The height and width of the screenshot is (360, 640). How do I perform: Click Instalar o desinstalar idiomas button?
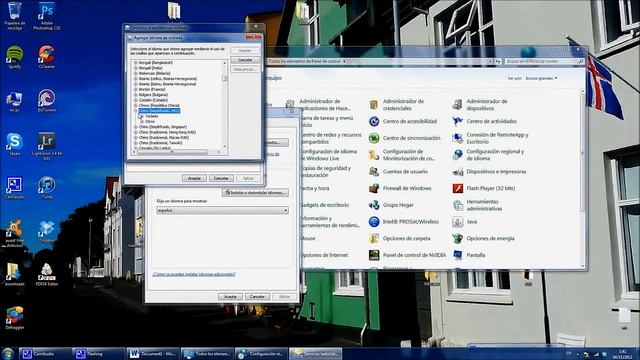[x=256, y=192]
